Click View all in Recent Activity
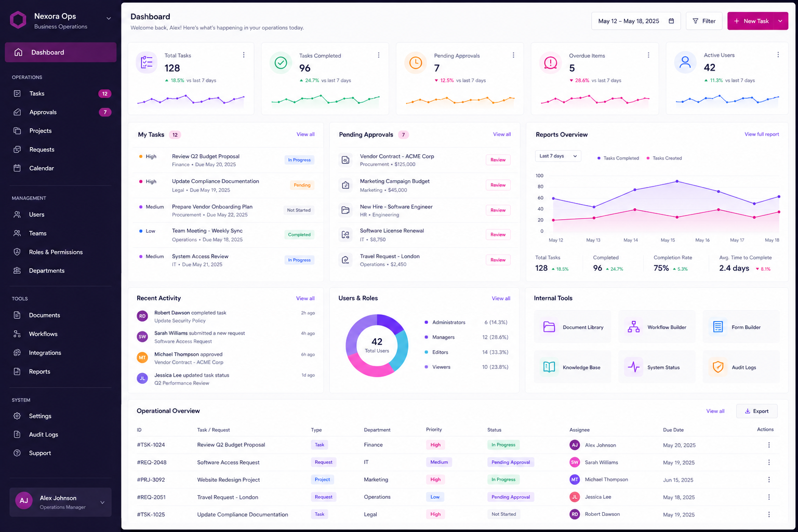This screenshot has width=798, height=532. click(305, 298)
